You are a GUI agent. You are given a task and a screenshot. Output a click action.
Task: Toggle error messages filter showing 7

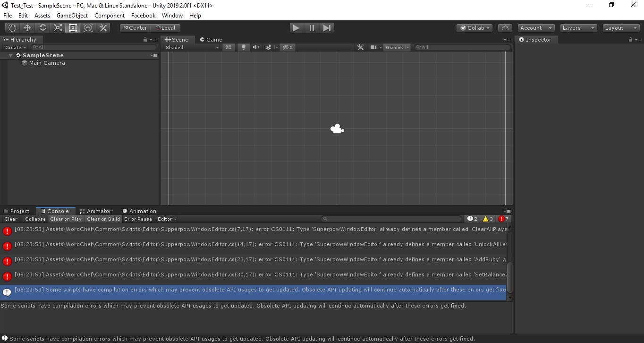click(x=503, y=219)
